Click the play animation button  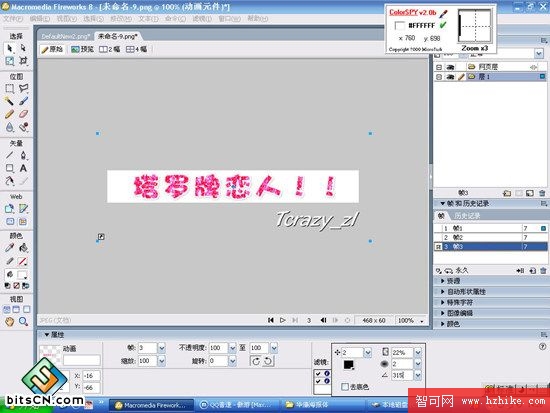click(283, 320)
